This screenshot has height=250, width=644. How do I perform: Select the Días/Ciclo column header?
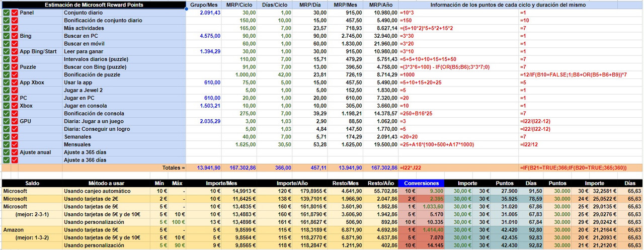(x=275, y=5)
